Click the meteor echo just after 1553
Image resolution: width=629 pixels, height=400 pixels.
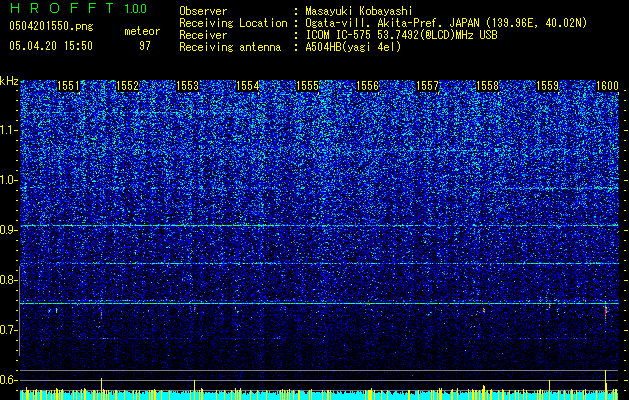(x=195, y=309)
